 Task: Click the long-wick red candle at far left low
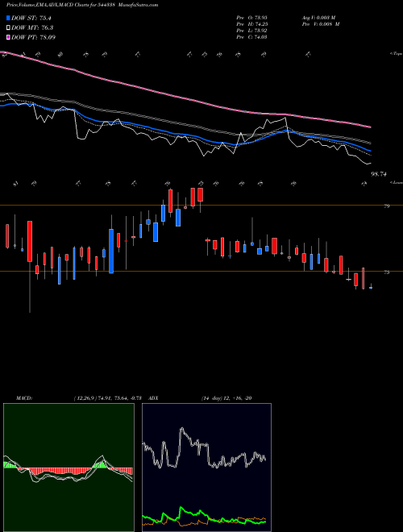tap(30, 266)
